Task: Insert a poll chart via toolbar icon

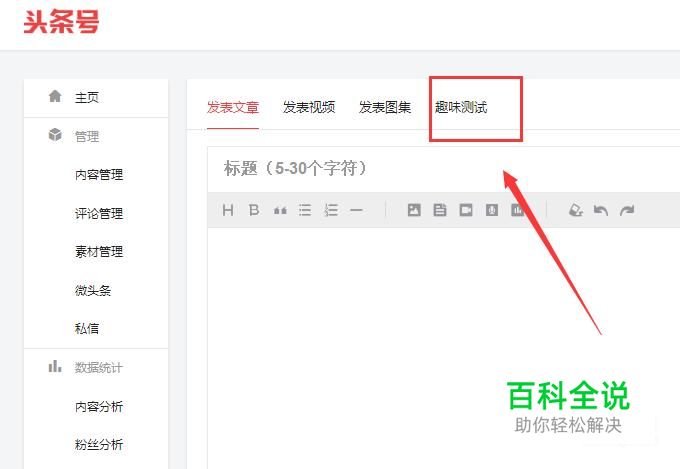Action: coord(517,210)
